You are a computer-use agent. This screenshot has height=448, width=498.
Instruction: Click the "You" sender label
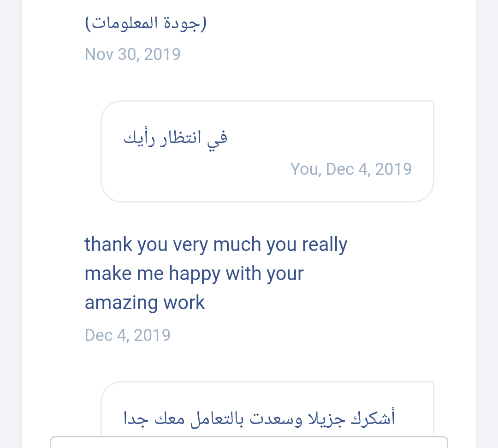click(304, 169)
